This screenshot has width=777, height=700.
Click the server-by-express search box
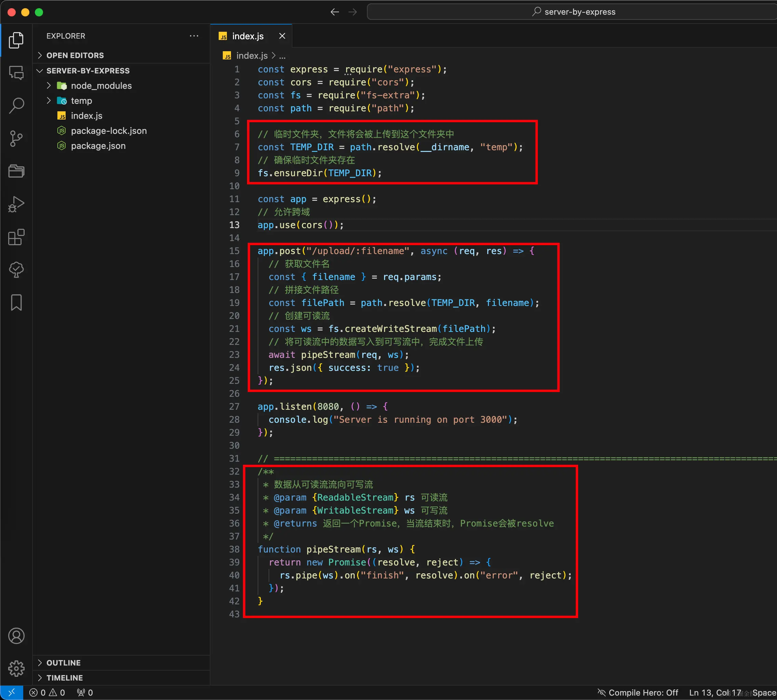[x=572, y=12]
